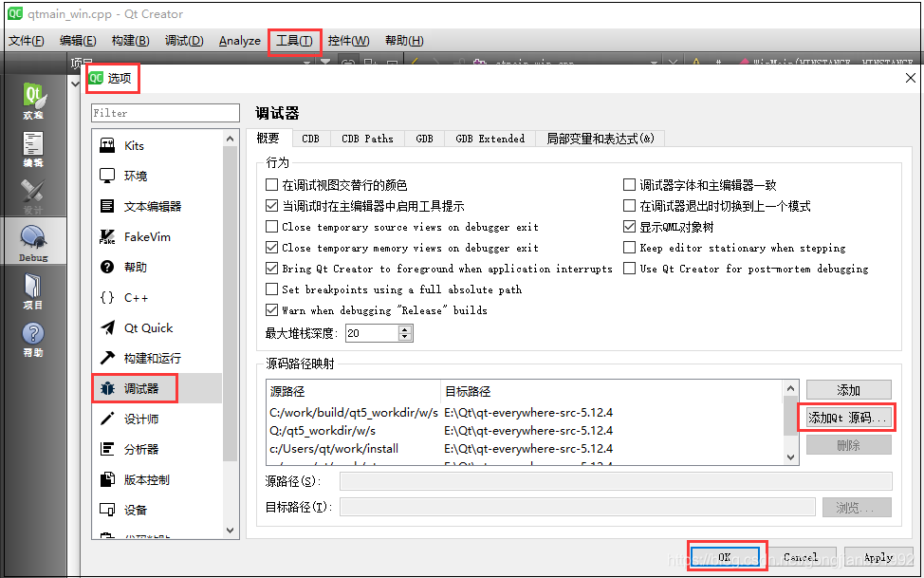Open the 设备 devices category
This screenshot has height=578, width=924.
(x=157, y=511)
